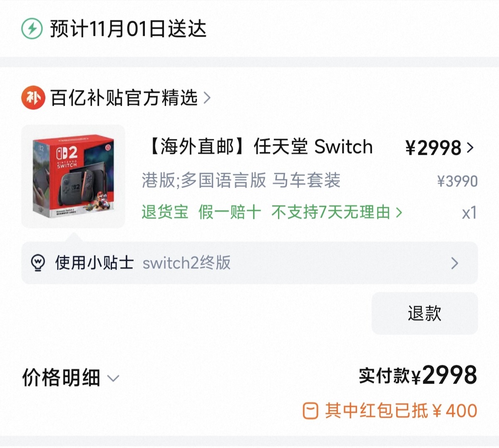Screen dimensions: 499x448
Task: Open the 【海外直邮】任天堂 Switch product title
Action: (x=261, y=147)
